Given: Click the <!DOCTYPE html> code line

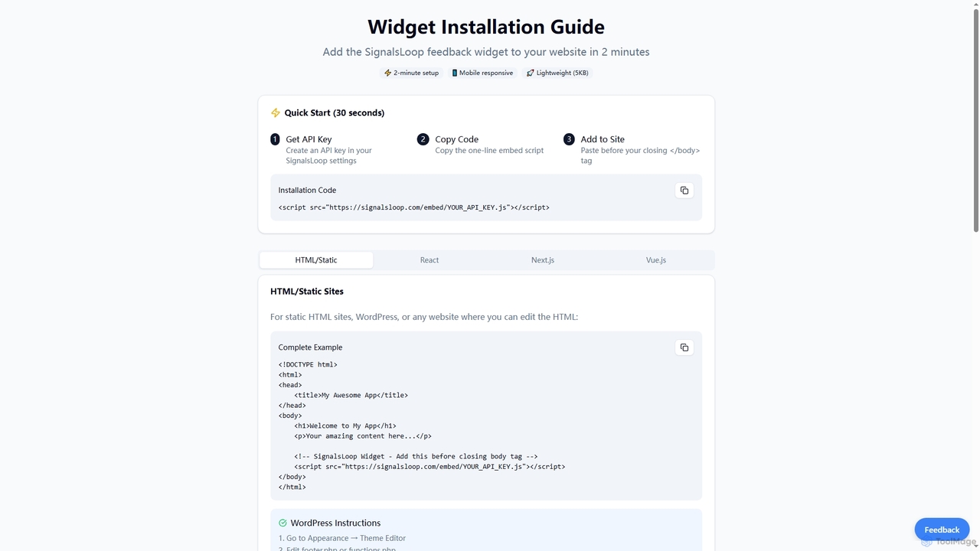Looking at the screenshot, I should 308,365.
